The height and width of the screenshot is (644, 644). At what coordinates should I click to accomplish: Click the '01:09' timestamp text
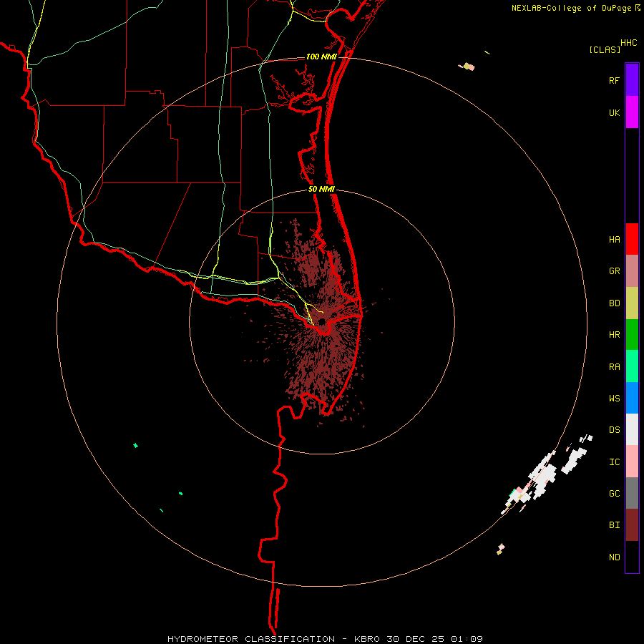[466, 639]
